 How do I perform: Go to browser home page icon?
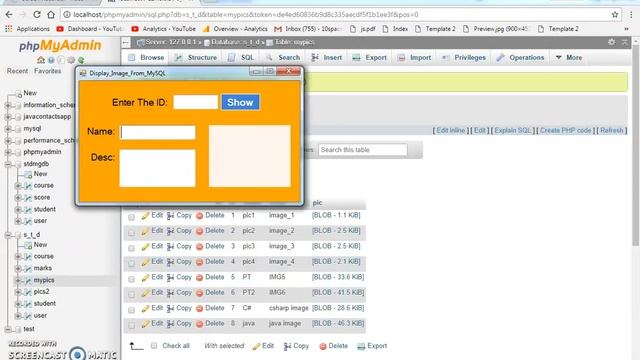(51, 15)
